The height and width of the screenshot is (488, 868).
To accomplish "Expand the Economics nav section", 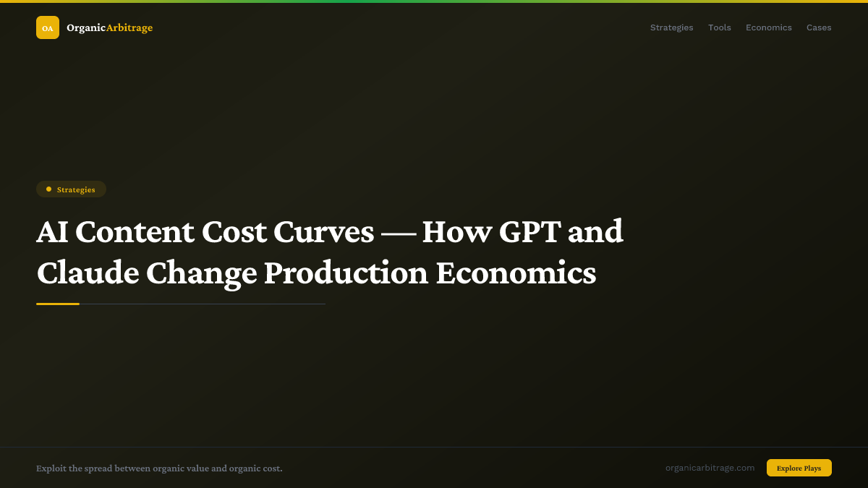I will pos(769,27).
